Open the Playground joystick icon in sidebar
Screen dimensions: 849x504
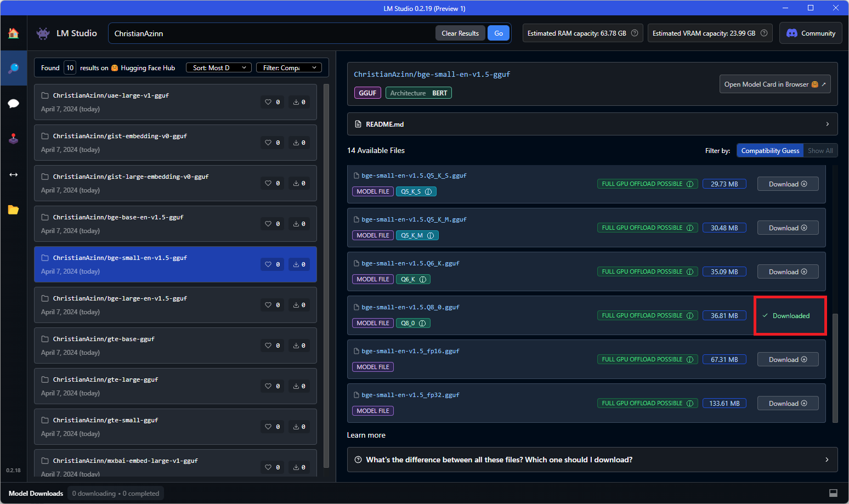[x=13, y=139]
